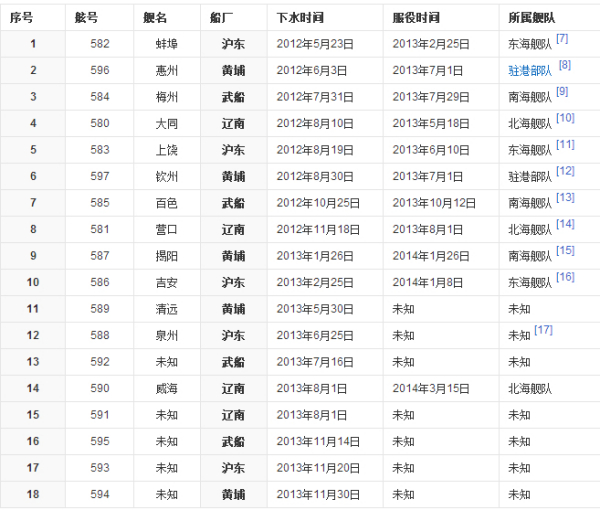The image size is (600, 510).
Task: Select hull number 581 cell
Action: pyautogui.click(x=100, y=229)
